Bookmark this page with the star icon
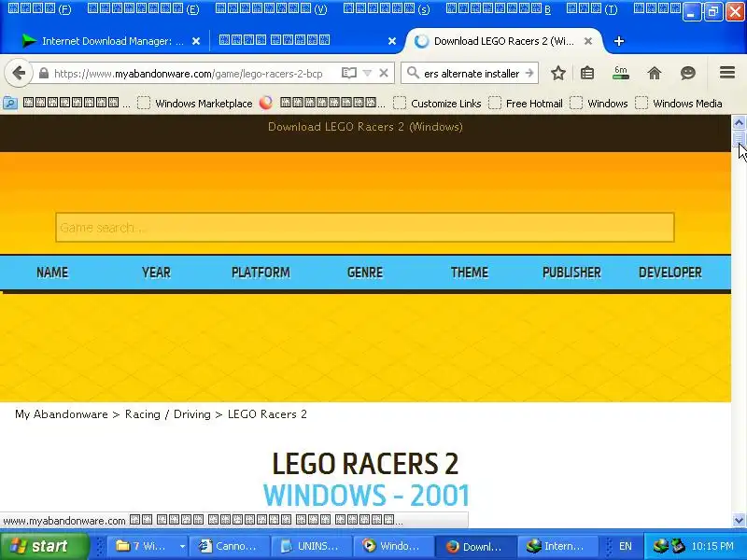747x560 pixels. [x=557, y=74]
